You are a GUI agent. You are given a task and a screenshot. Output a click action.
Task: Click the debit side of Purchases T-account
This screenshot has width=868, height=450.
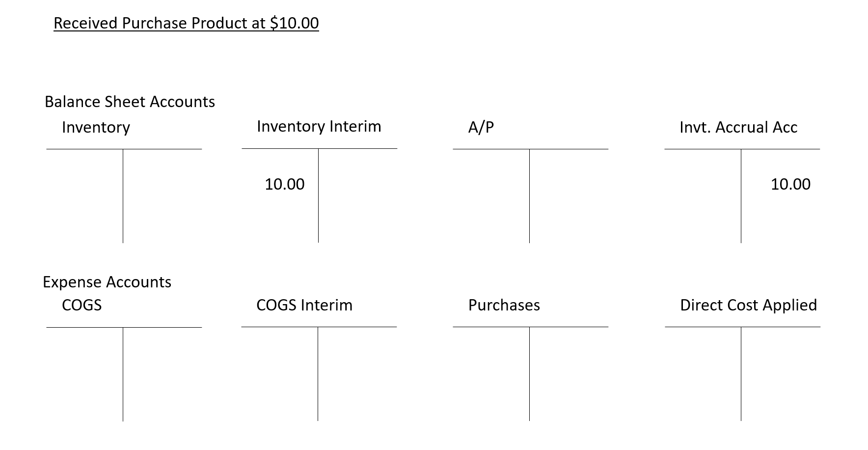491,373
